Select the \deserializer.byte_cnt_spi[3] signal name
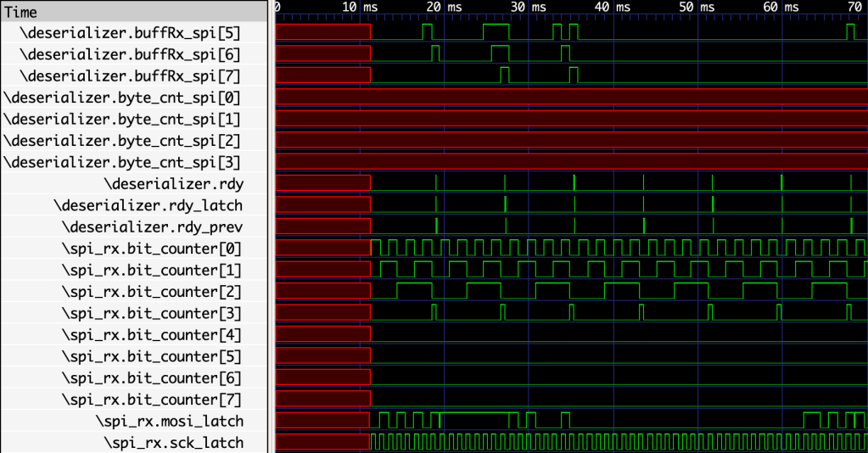The width and height of the screenshot is (868, 453). point(122,162)
